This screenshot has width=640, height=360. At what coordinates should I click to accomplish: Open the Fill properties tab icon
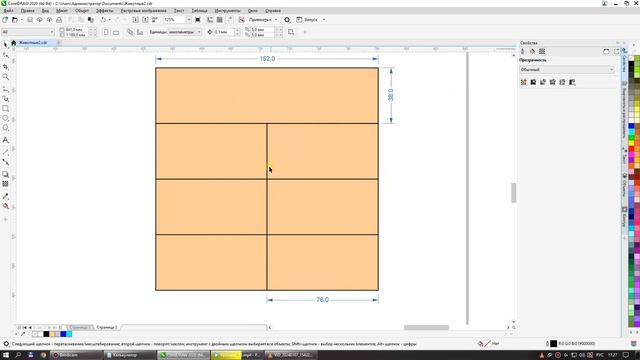pyautogui.click(x=532, y=51)
